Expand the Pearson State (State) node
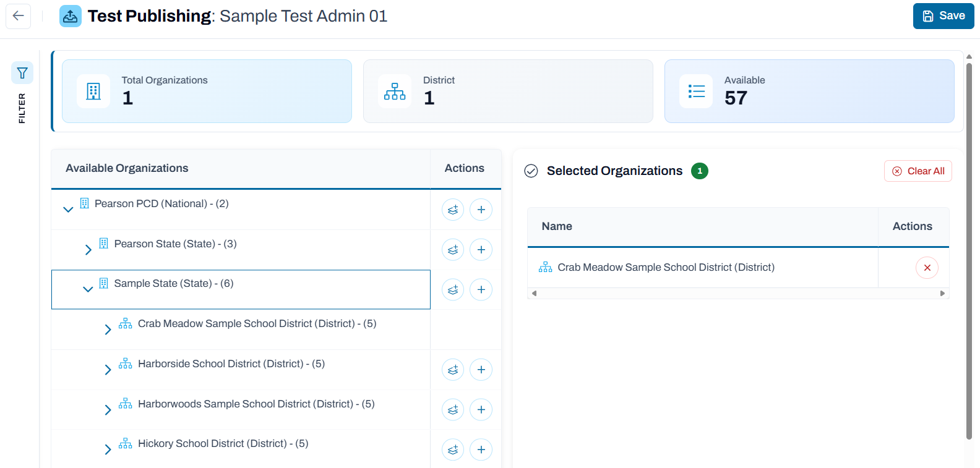This screenshot has height=468, width=980. [88, 250]
